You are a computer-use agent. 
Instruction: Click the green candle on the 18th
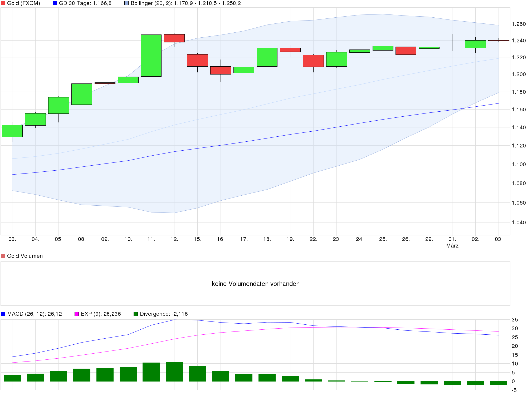[x=267, y=57]
